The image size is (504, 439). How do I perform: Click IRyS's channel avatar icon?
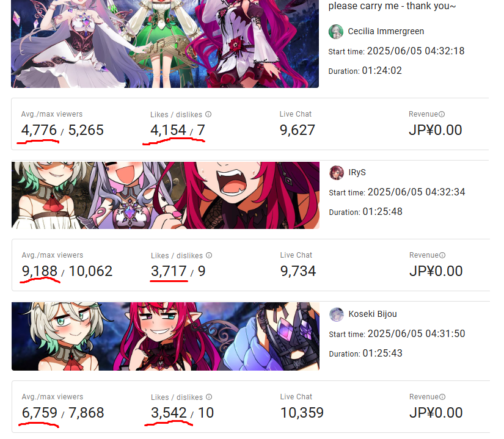coord(337,173)
